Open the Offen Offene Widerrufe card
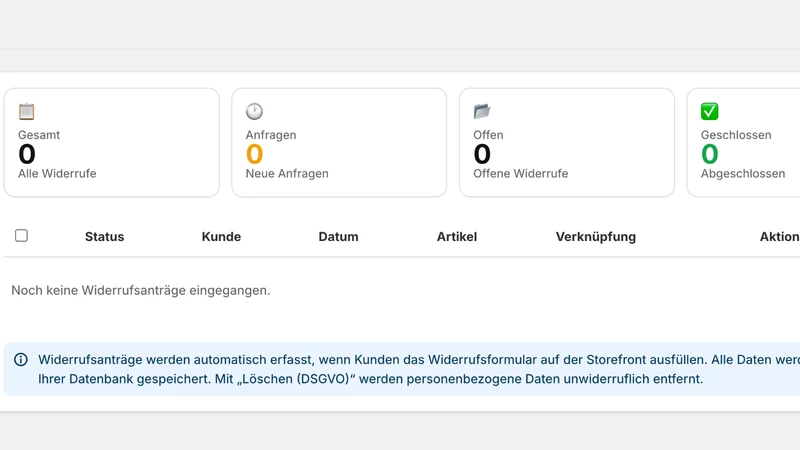Image resolution: width=800 pixels, height=450 pixels. [567, 142]
